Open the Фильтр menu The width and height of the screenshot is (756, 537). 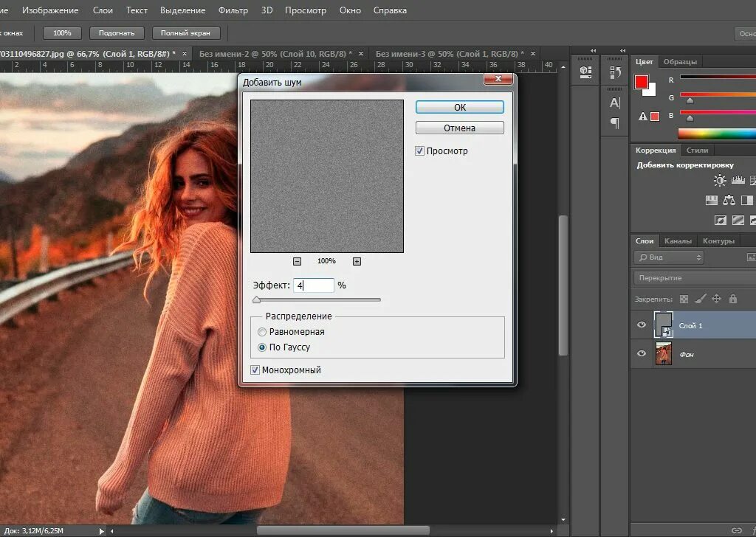[233, 11]
